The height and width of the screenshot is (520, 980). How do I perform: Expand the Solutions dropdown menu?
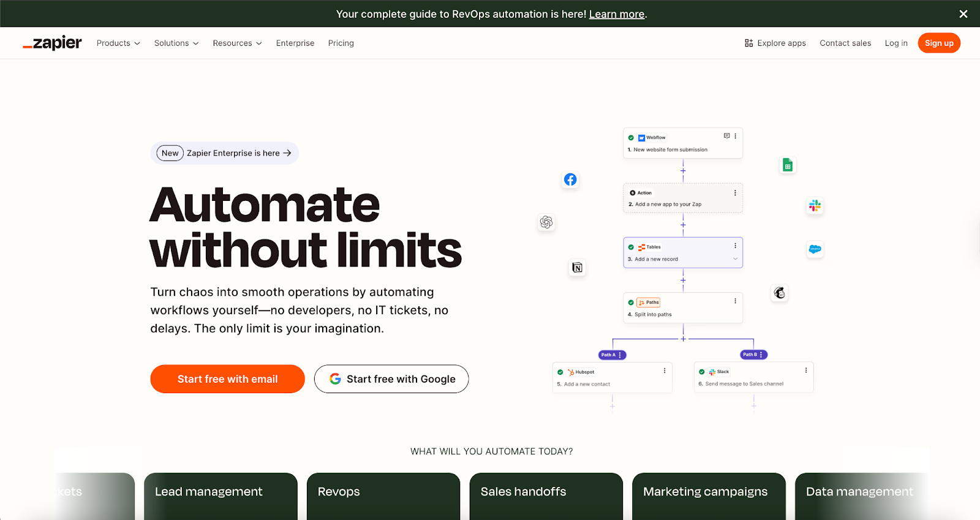pyautogui.click(x=176, y=43)
